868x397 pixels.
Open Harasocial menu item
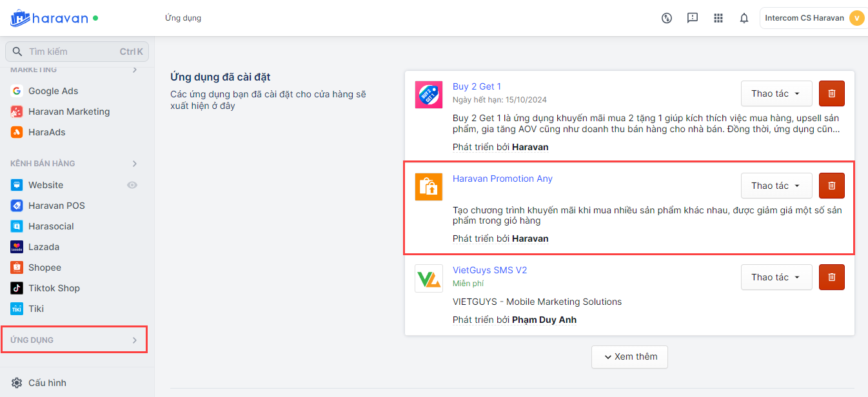(x=51, y=226)
